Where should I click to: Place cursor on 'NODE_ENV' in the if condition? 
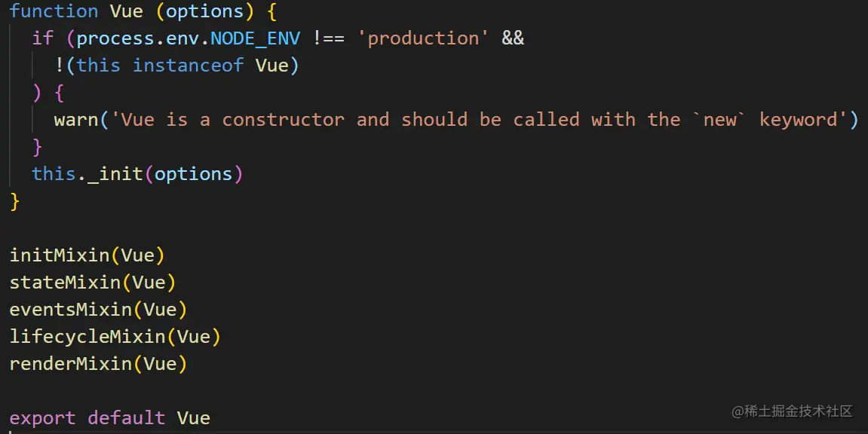[255, 38]
